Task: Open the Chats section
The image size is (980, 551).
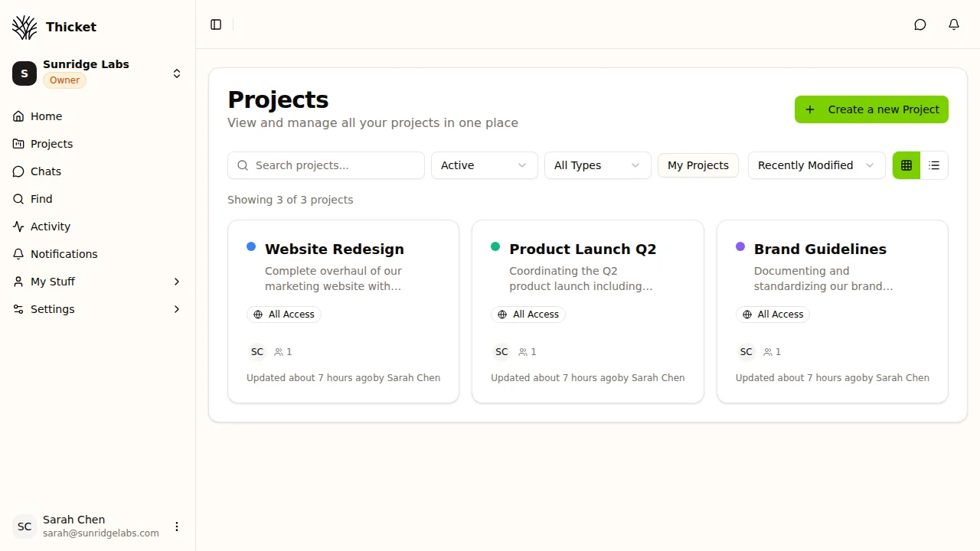Action: [45, 171]
